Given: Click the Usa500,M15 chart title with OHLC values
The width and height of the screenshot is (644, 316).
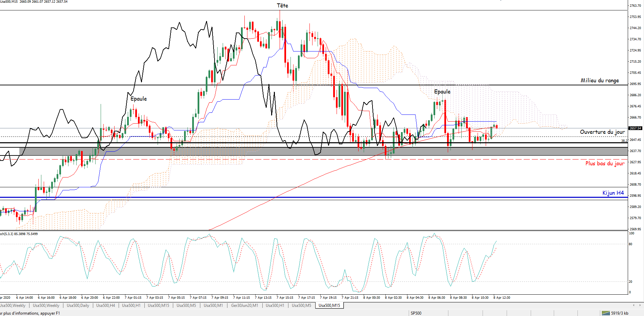Looking at the screenshot, I should (x=34, y=2).
